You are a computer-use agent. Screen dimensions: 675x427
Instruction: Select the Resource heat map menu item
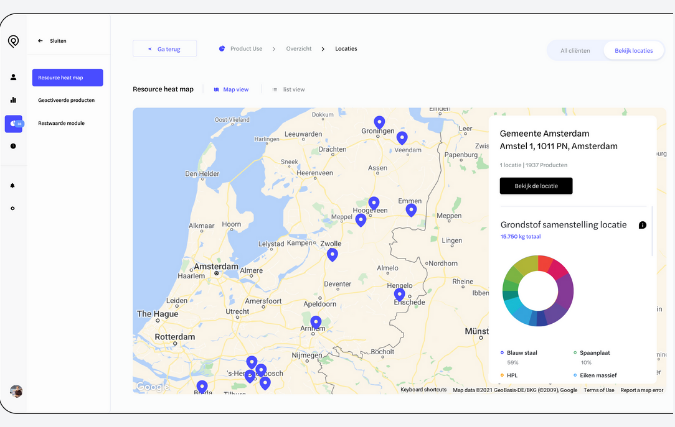tap(68, 77)
